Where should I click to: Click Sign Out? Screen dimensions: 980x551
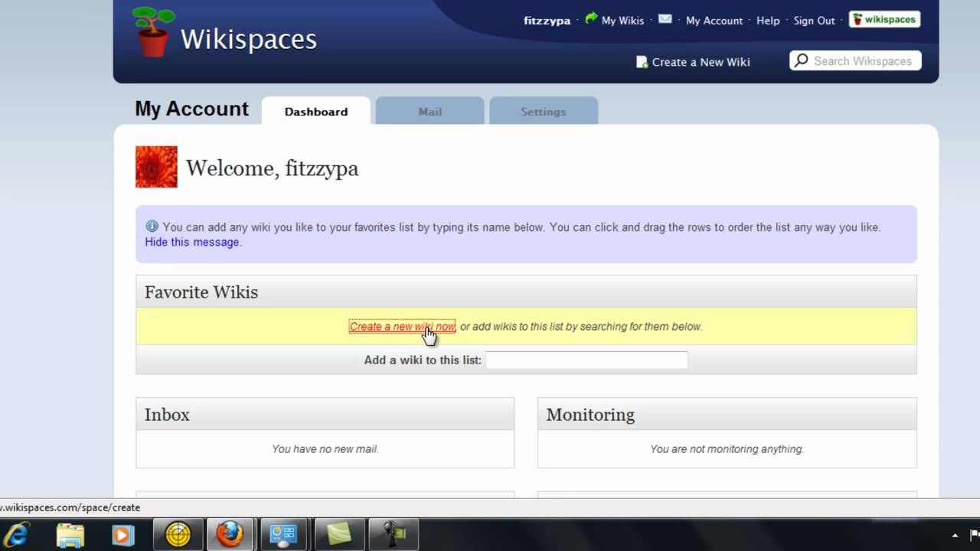pos(814,21)
